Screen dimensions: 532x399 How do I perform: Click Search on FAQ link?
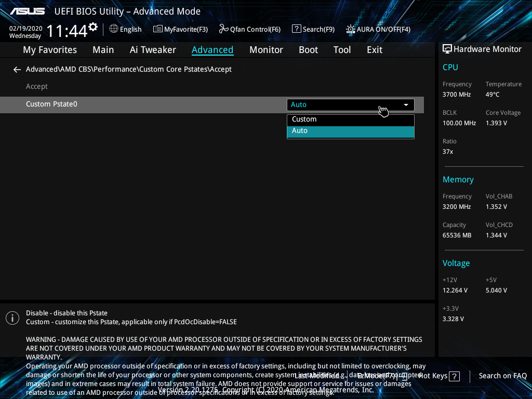coord(502,376)
